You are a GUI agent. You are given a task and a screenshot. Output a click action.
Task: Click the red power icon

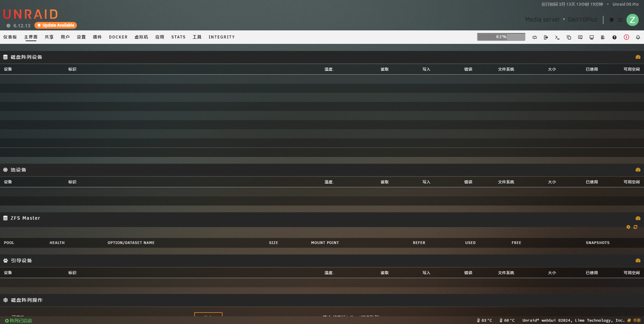tap(626, 37)
